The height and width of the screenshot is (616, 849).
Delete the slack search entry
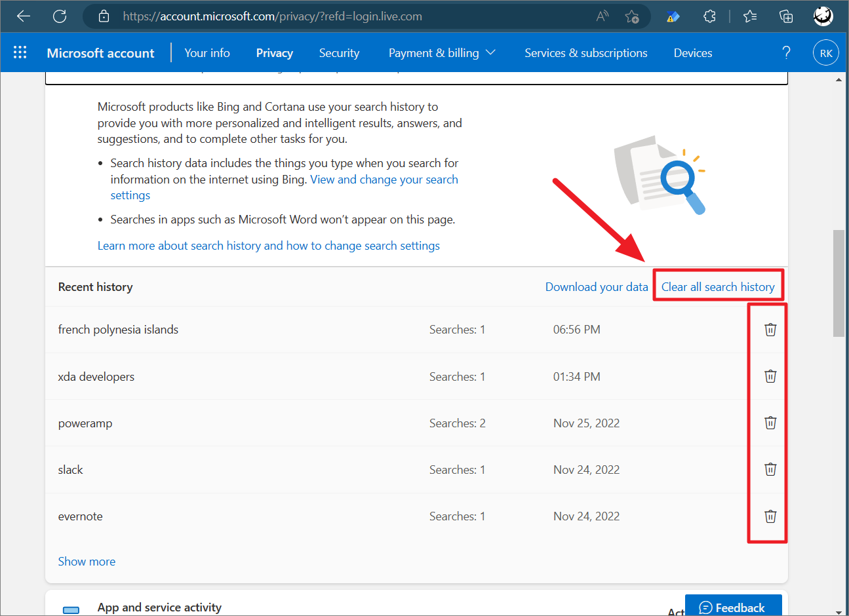(770, 469)
